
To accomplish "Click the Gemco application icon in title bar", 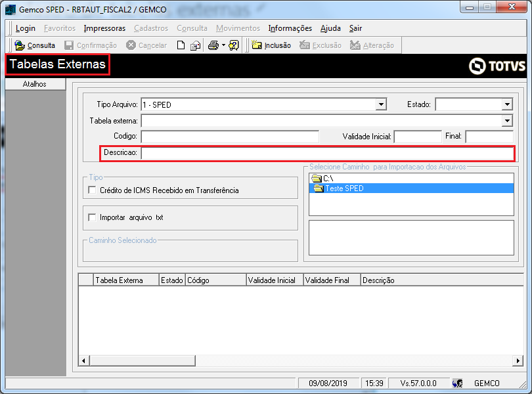I will click(11, 9).
